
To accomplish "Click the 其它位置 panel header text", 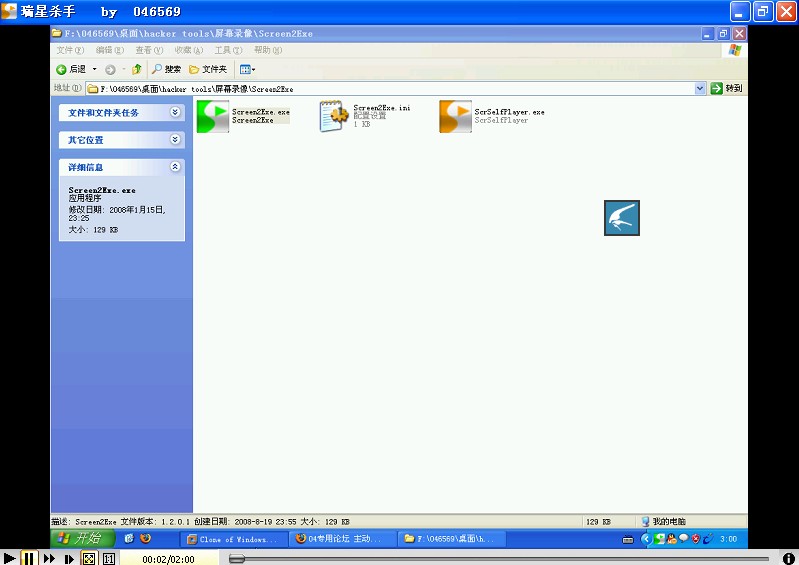I will tap(86, 140).
